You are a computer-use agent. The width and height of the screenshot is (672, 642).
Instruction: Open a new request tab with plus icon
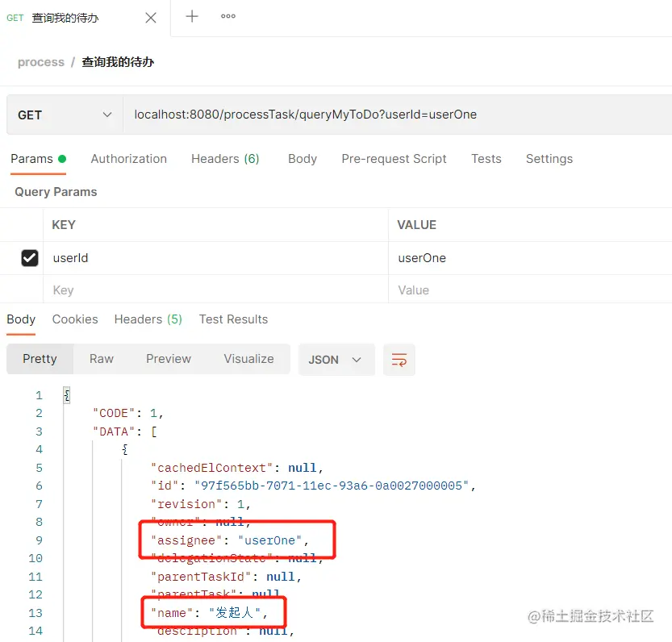(x=191, y=16)
